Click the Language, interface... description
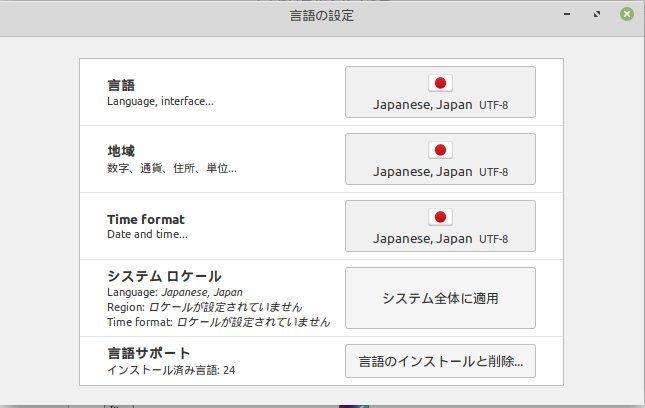Screen dimensions: 645x408 (x=160, y=101)
